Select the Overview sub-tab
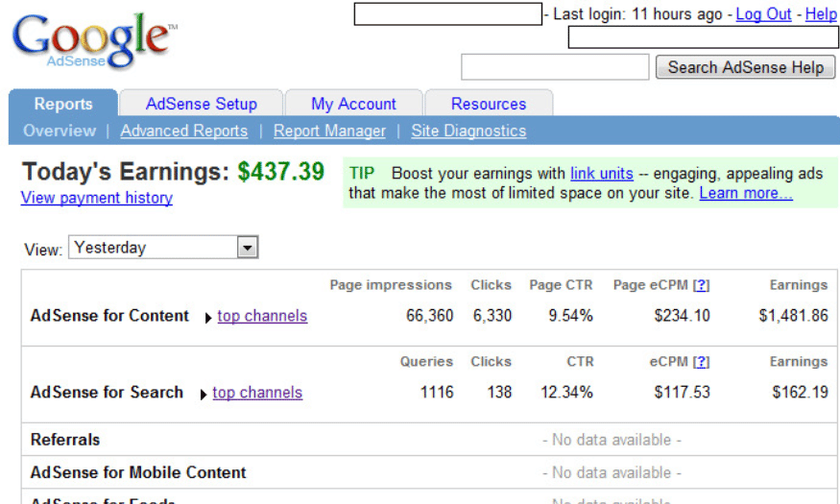 point(60,131)
